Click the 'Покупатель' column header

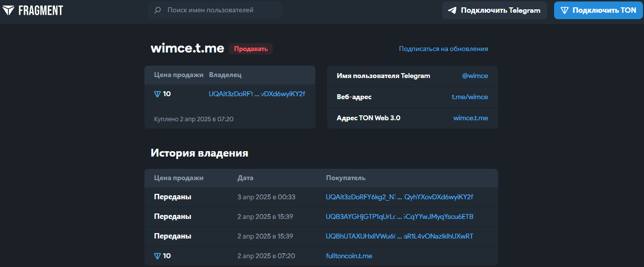pos(345,178)
